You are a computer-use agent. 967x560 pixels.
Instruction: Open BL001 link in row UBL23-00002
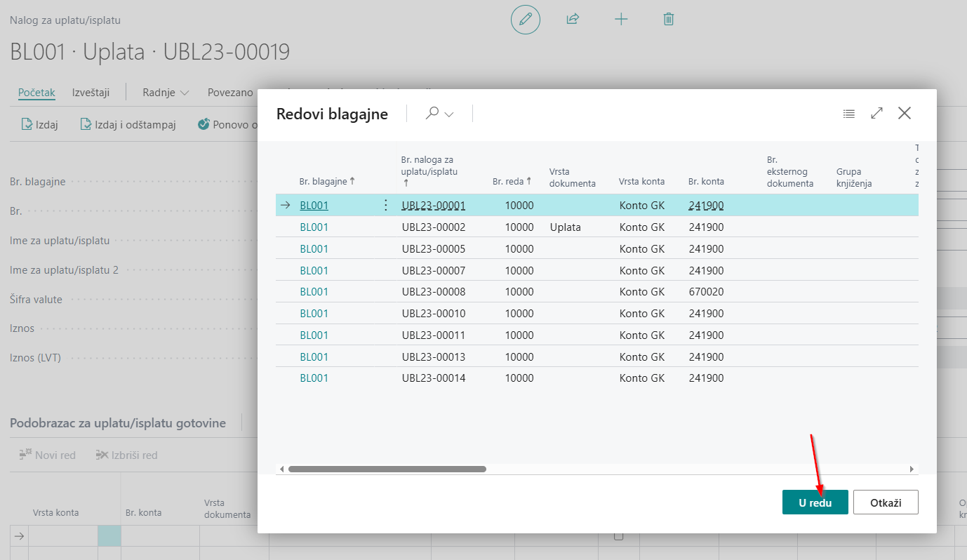[x=314, y=227]
